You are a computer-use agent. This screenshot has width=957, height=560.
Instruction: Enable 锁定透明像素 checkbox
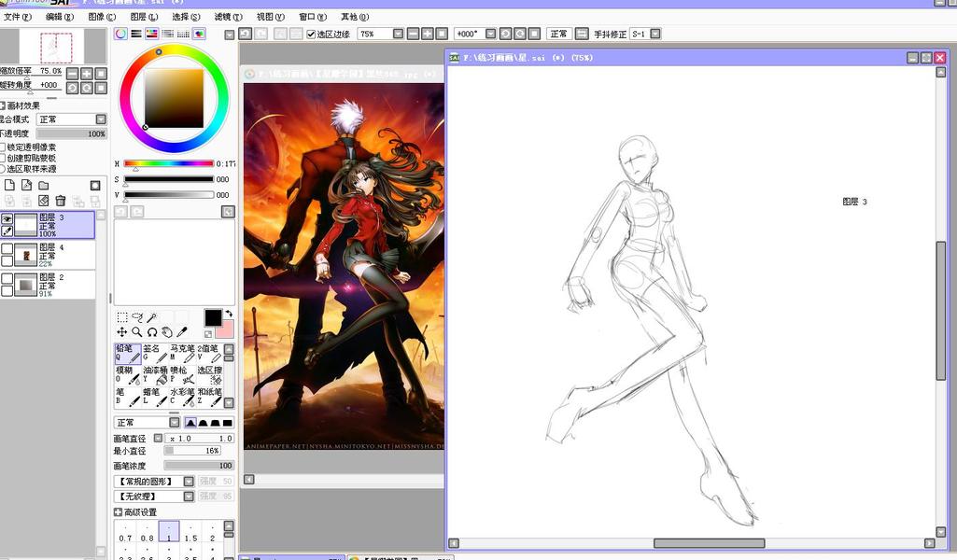click(3, 147)
